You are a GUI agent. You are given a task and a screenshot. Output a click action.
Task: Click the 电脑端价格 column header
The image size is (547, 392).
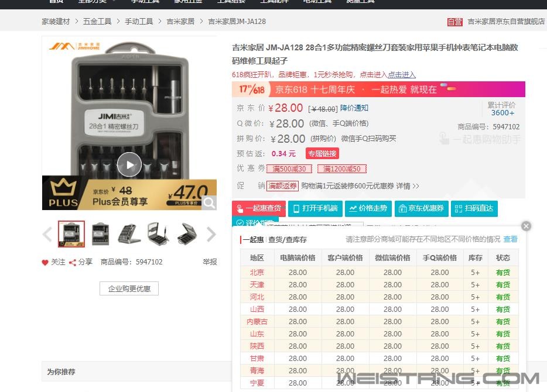298,258
